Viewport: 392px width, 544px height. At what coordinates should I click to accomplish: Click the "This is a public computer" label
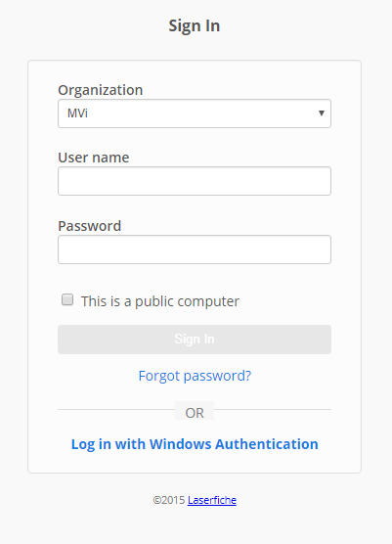[x=160, y=301]
